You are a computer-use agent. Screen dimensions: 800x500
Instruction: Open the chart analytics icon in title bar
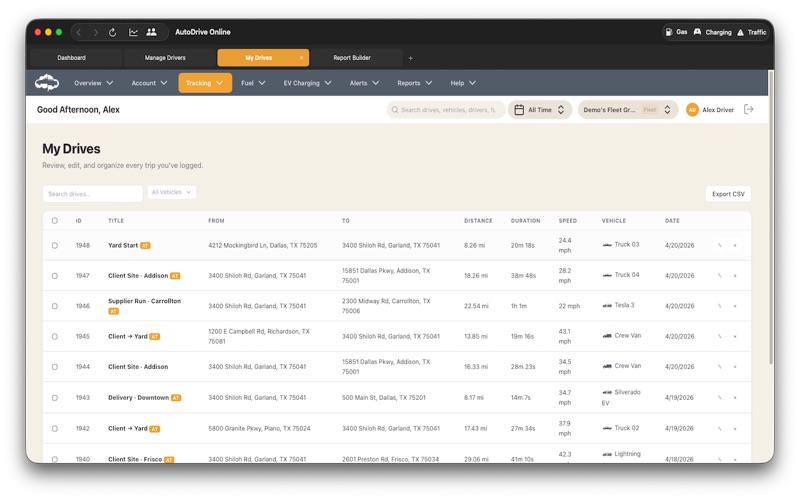point(133,32)
